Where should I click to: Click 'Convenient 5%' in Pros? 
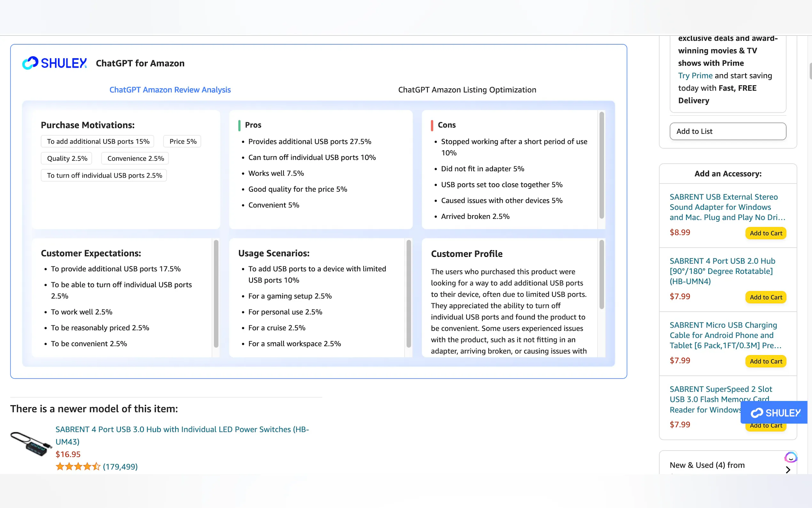tap(274, 205)
